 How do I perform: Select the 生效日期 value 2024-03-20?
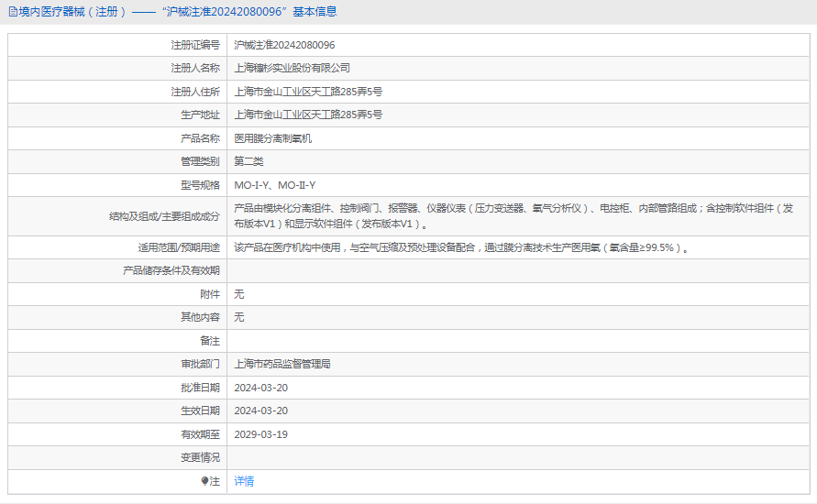260,411
